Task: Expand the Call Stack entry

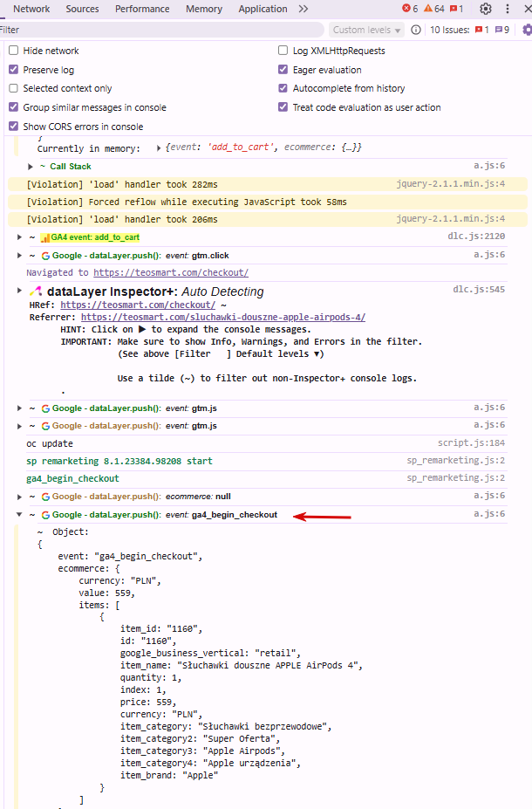Action: tap(30, 167)
